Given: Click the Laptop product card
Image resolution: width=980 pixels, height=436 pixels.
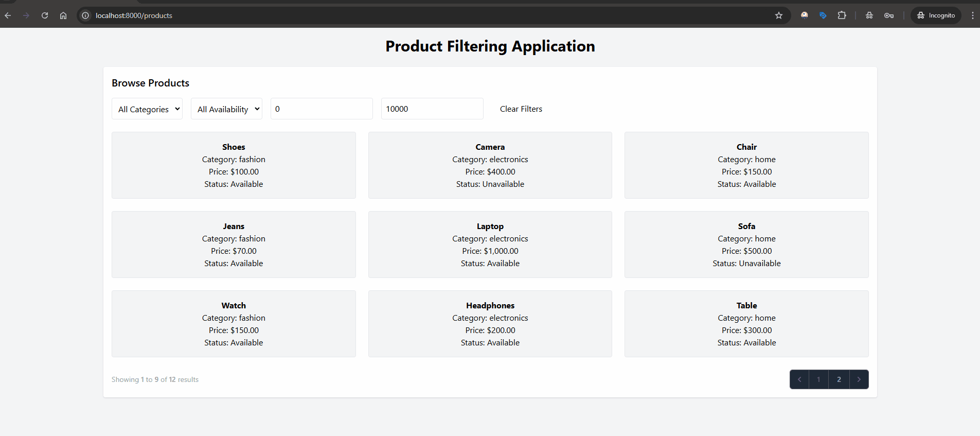Looking at the screenshot, I should 490,245.
